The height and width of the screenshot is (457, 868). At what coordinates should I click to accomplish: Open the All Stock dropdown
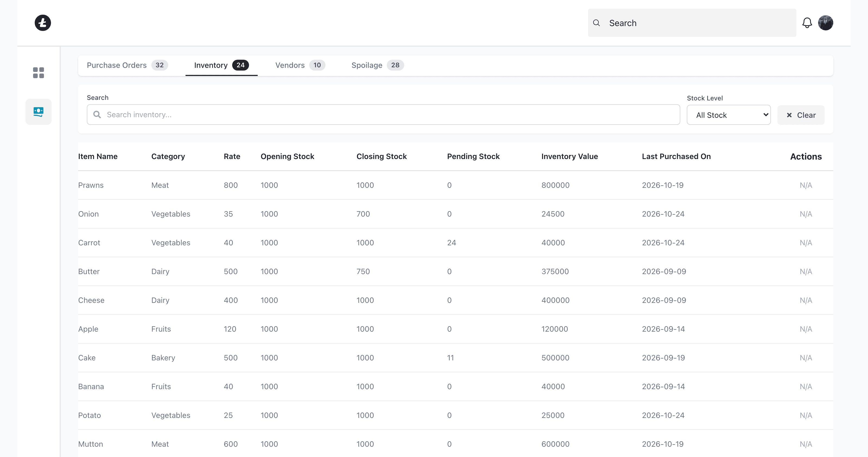tap(729, 115)
